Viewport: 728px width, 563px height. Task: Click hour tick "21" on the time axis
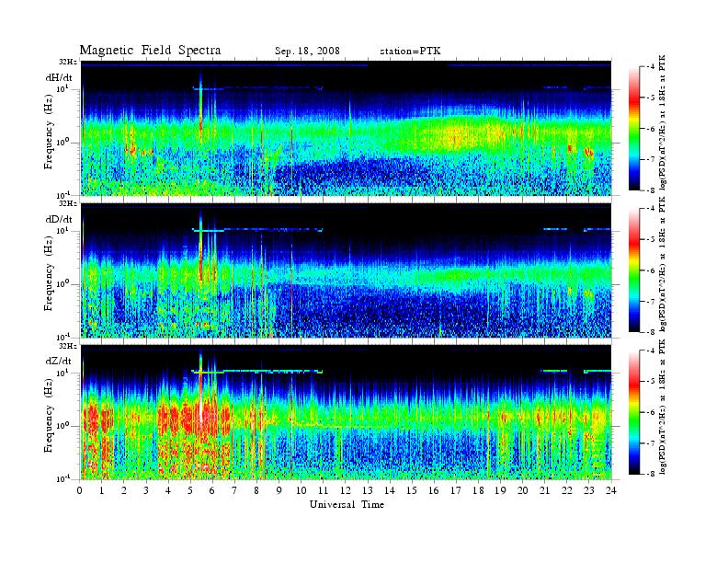coord(544,490)
